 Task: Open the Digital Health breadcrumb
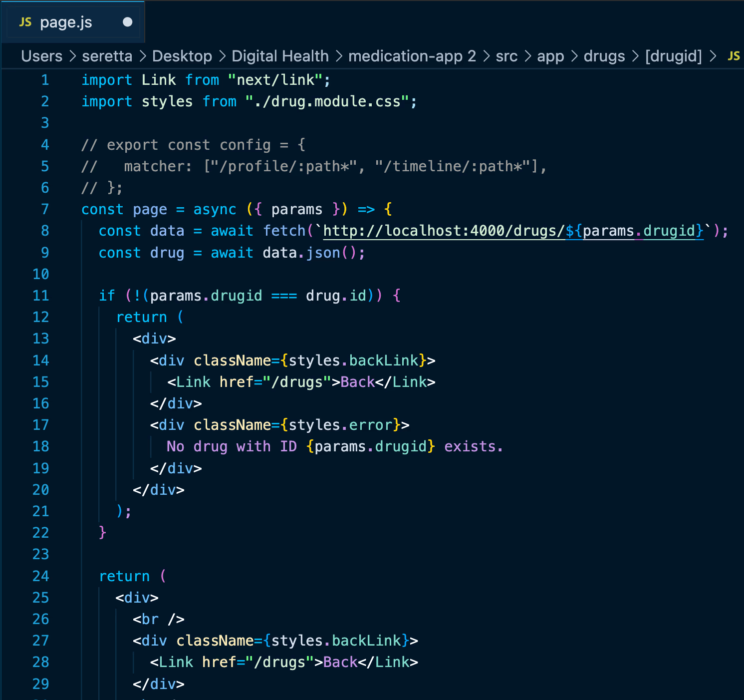coord(280,56)
